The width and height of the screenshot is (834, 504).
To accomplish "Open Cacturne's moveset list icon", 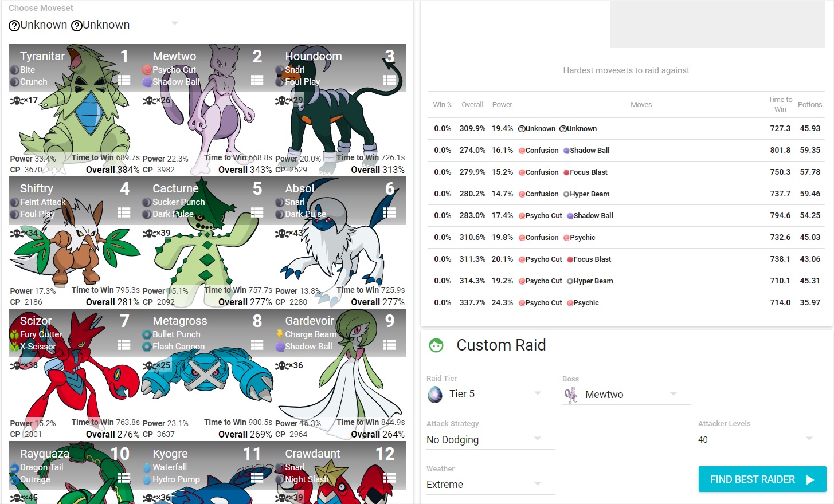I will [x=257, y=212].
